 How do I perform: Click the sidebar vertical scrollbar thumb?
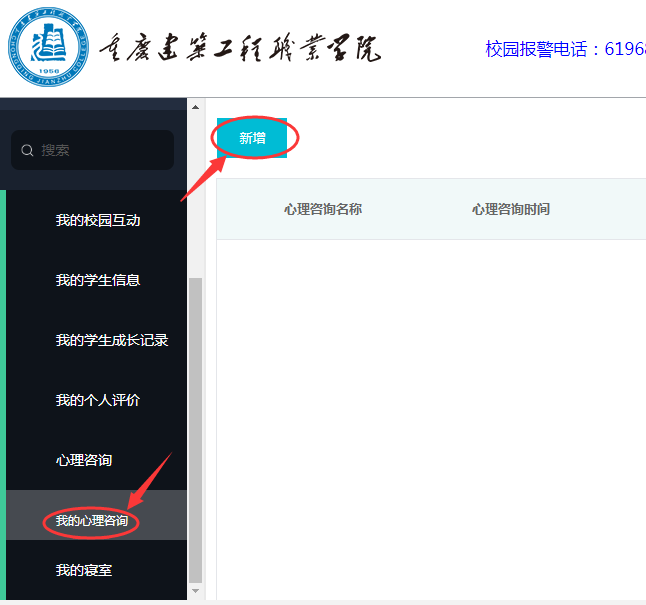tap(195, 430)
